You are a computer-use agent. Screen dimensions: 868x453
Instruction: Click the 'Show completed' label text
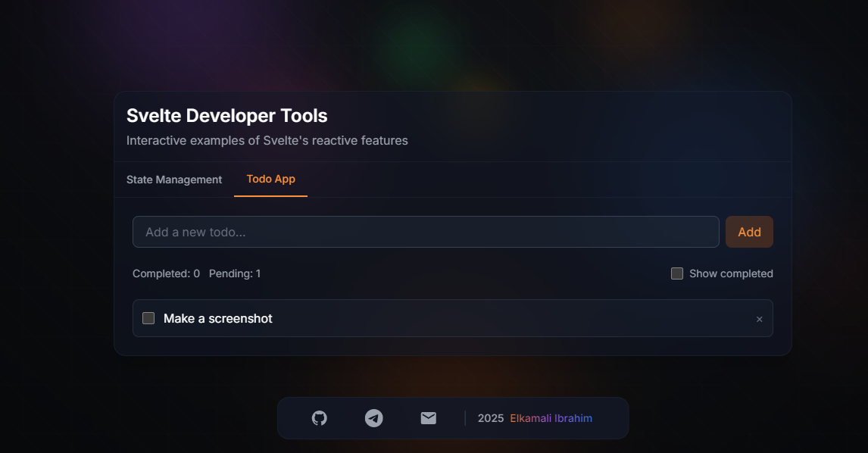tap(731, 273)
